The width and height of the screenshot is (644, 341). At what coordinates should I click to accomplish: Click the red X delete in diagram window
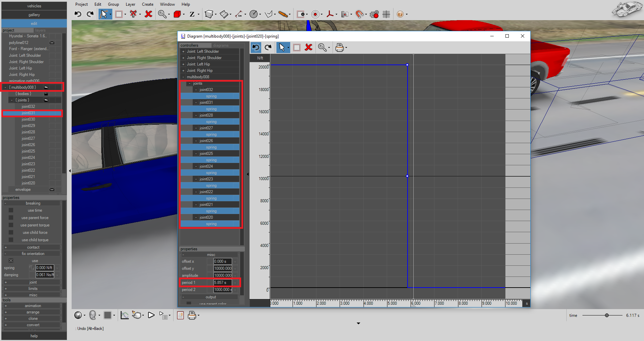(308, 47)
